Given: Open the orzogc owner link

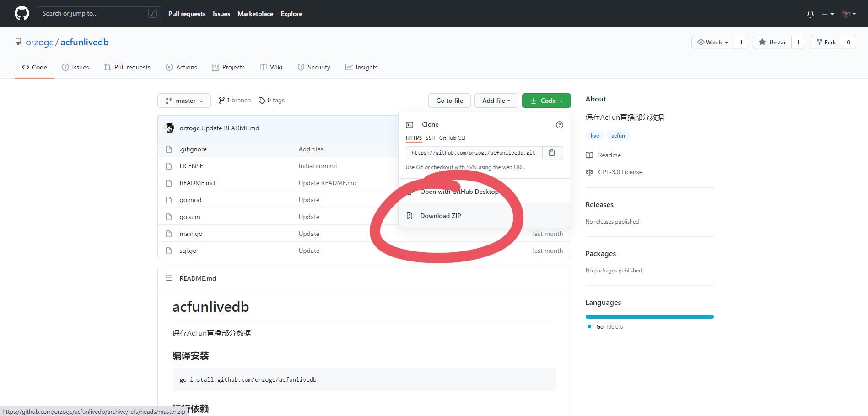Looking at the screenshot, I should [39, 42].
